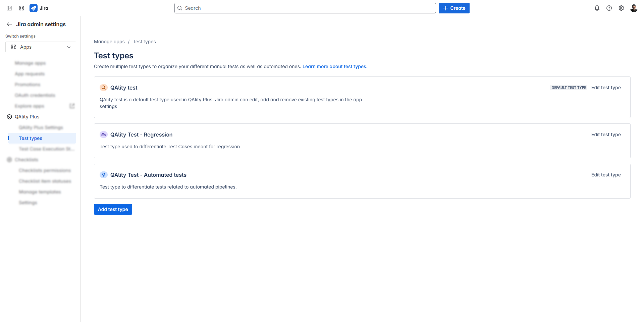Click the external link icon in the sidebar
This screenshot has height=322, width=644.
coord(72,106)
